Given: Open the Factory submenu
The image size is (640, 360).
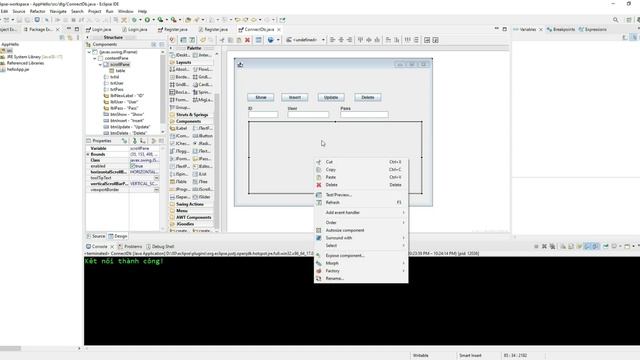Looking at the screenshot, I should pos(361,271).
